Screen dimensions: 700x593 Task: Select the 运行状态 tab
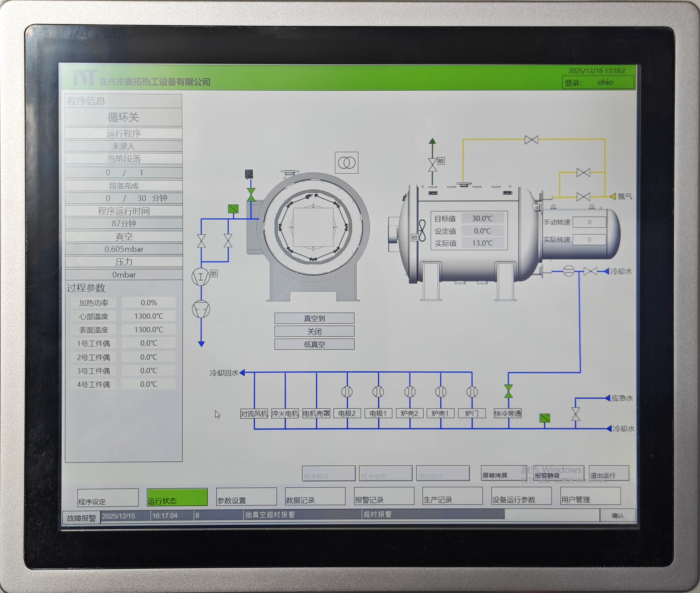pos(177,497)
